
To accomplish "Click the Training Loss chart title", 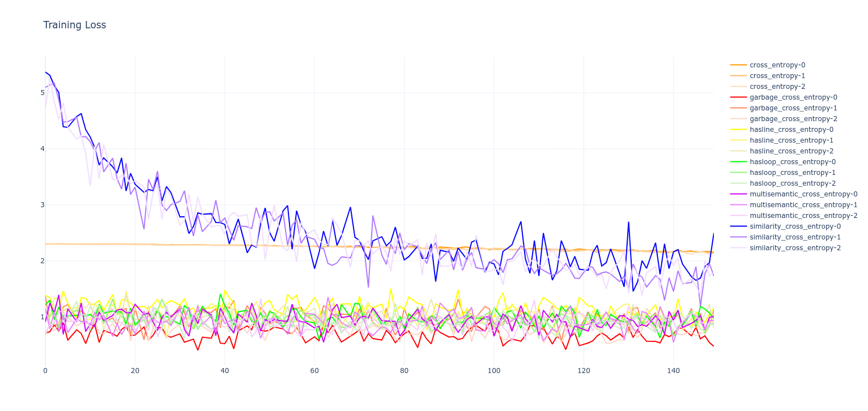I will coord(74,25).
